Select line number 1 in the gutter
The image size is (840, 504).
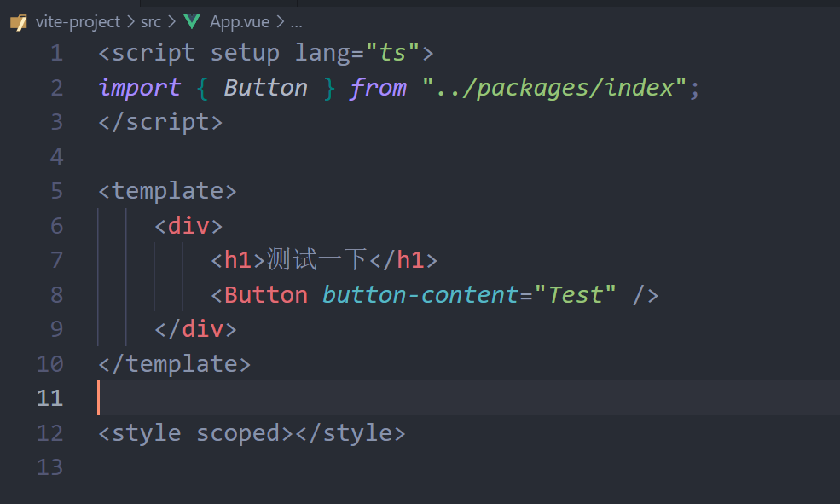(x=56, y=53)
